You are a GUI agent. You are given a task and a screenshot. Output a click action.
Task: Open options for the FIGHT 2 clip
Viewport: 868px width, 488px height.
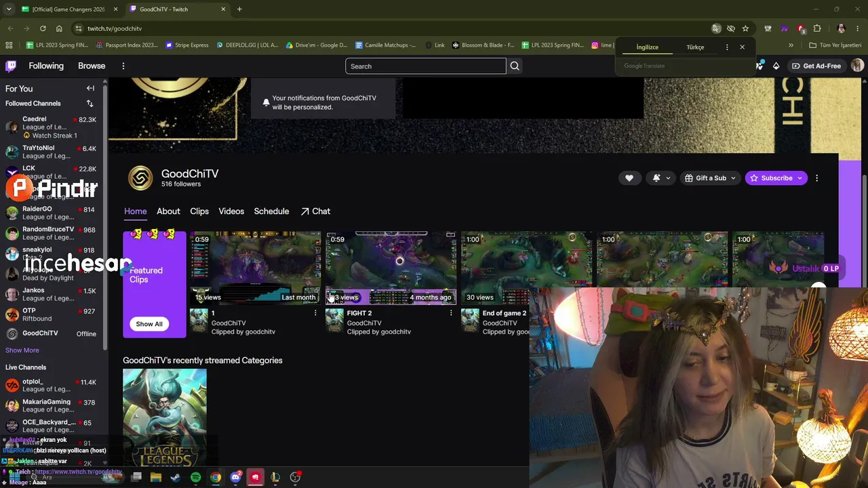click(451, 313)
